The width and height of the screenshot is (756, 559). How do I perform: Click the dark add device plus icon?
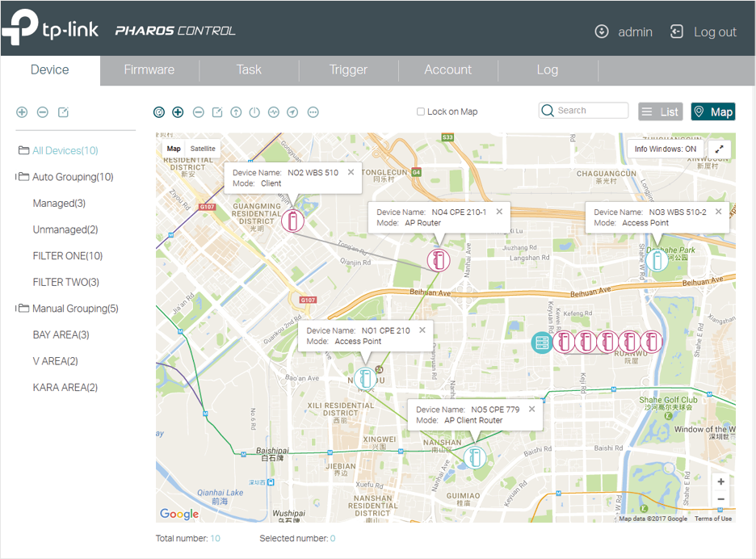click(x=178, y=112)
